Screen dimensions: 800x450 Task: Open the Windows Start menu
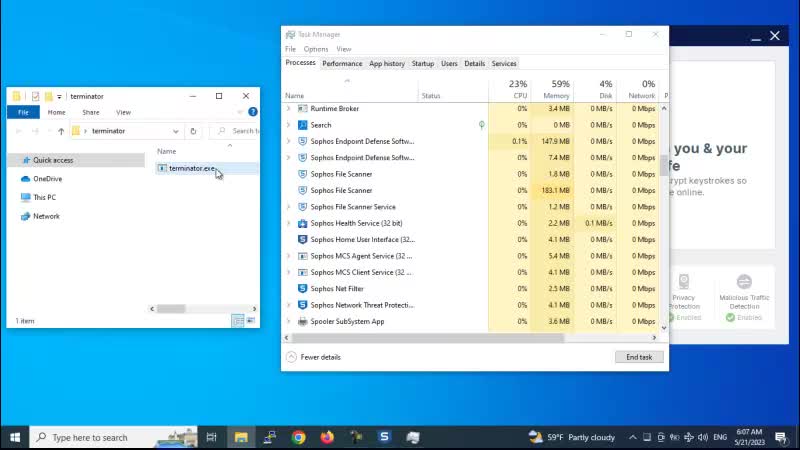tap(15, 437)
